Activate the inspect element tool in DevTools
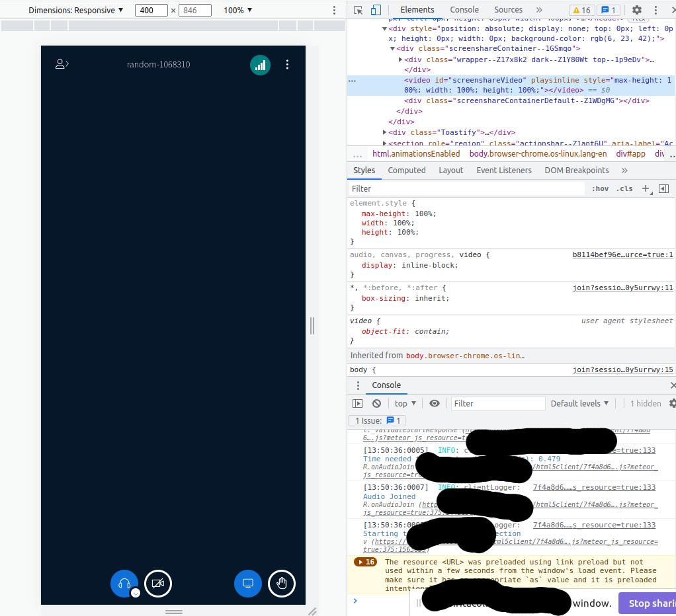The image size is (676, 616). [x=358, y=10]
